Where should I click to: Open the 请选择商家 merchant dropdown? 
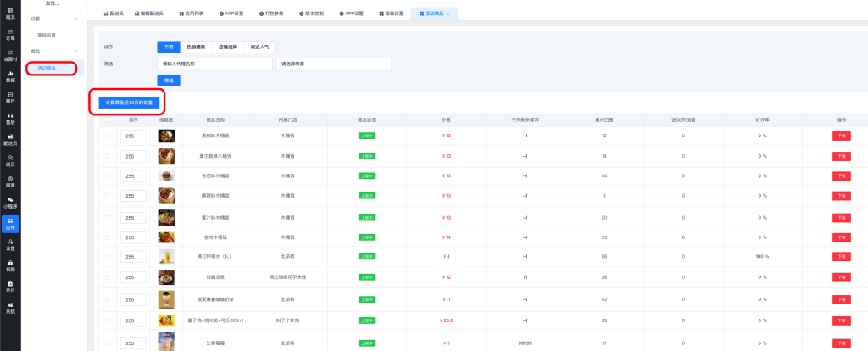coord(334,64)
